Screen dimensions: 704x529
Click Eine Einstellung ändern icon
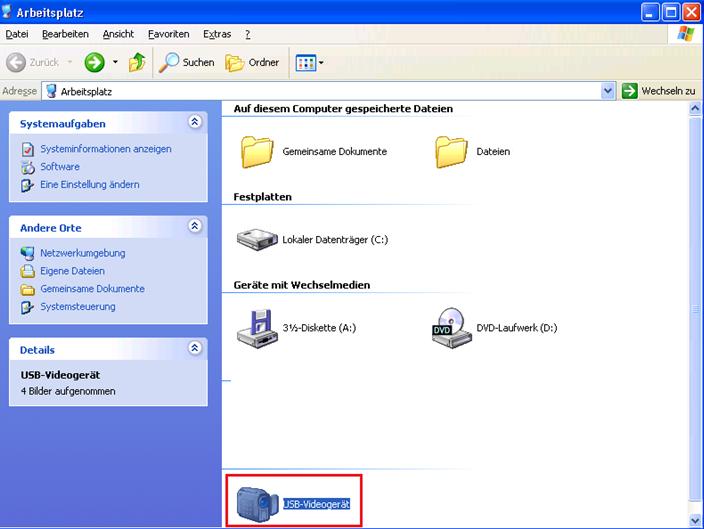click(x=27, y=185)
